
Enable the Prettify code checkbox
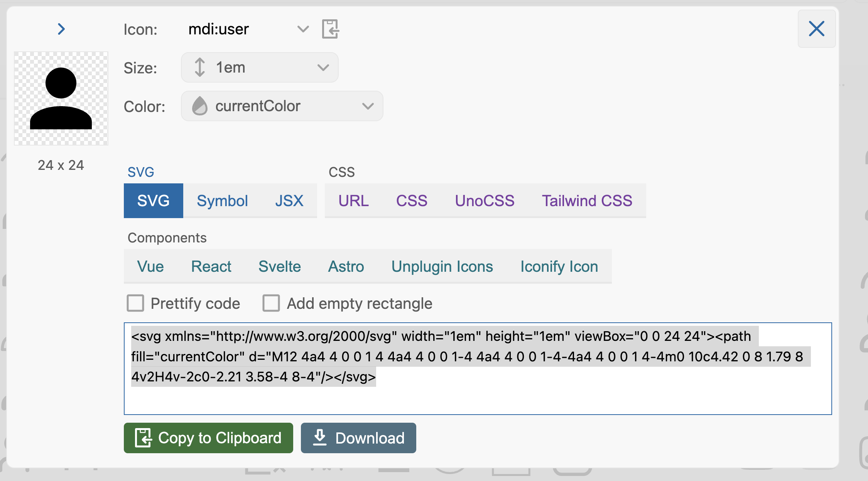tap(135, 303)
